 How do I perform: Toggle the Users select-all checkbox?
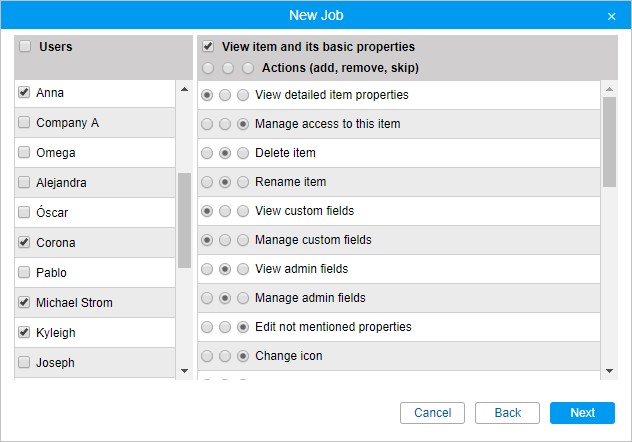tap(25, 46)
